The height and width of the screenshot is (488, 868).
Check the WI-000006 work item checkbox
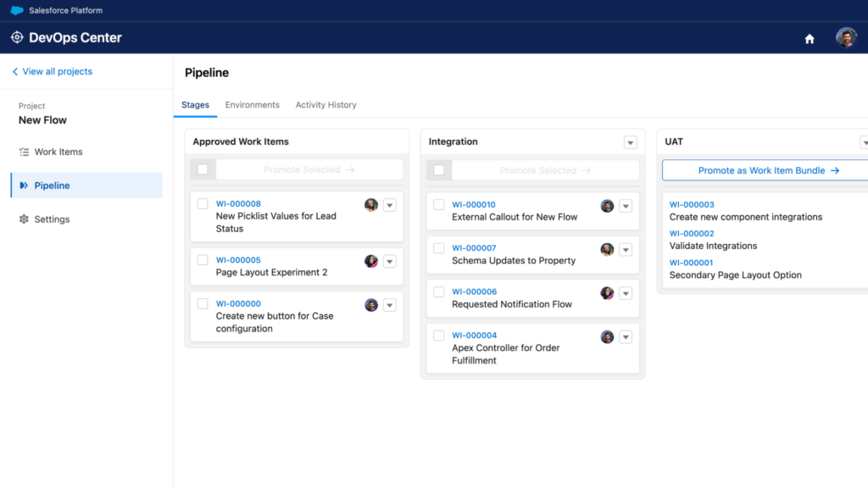(x=439, y=292)
